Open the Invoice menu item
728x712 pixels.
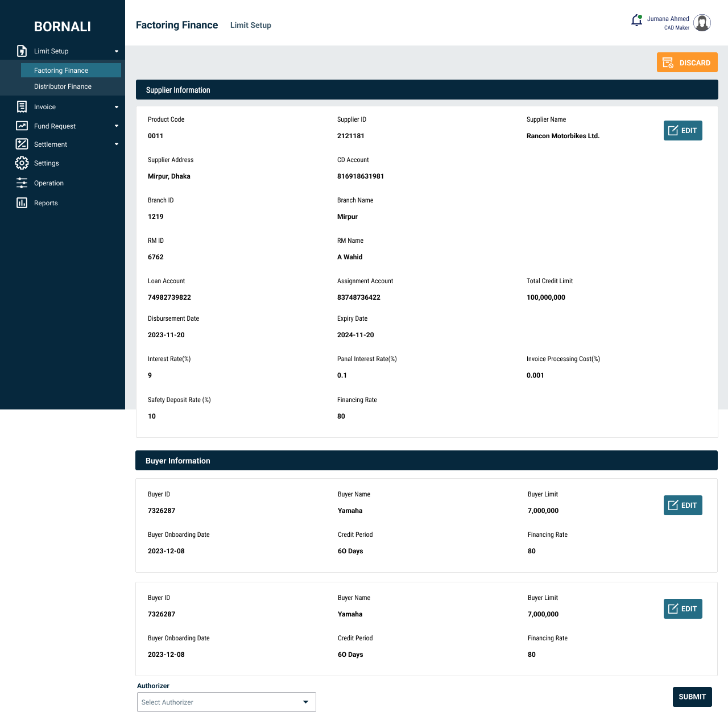point(45,107)
